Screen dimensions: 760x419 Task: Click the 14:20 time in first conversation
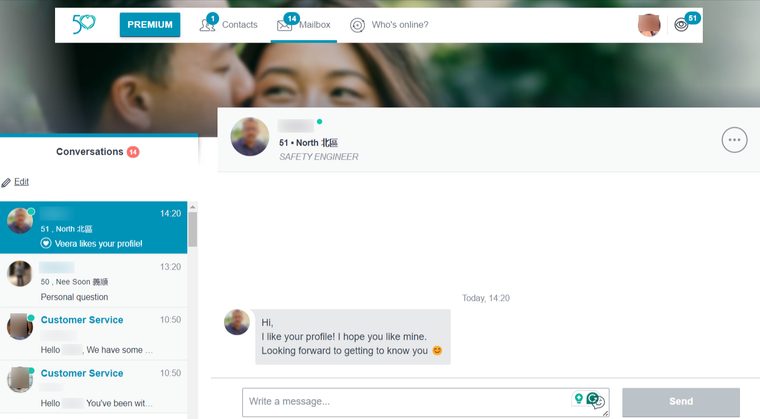[171, 213]
